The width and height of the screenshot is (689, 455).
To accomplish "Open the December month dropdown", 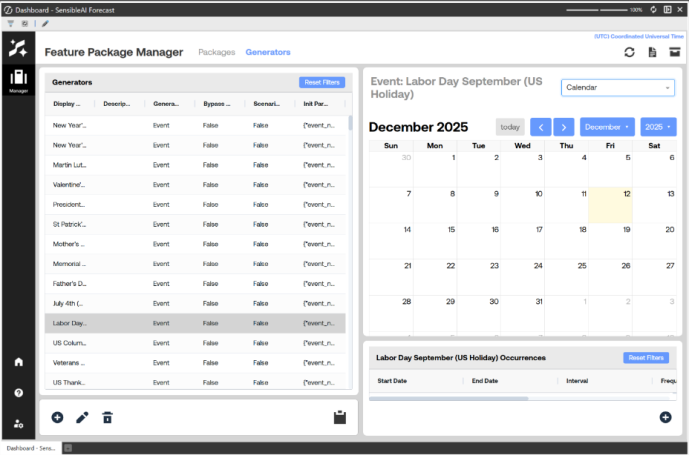I will click(607, 127).
